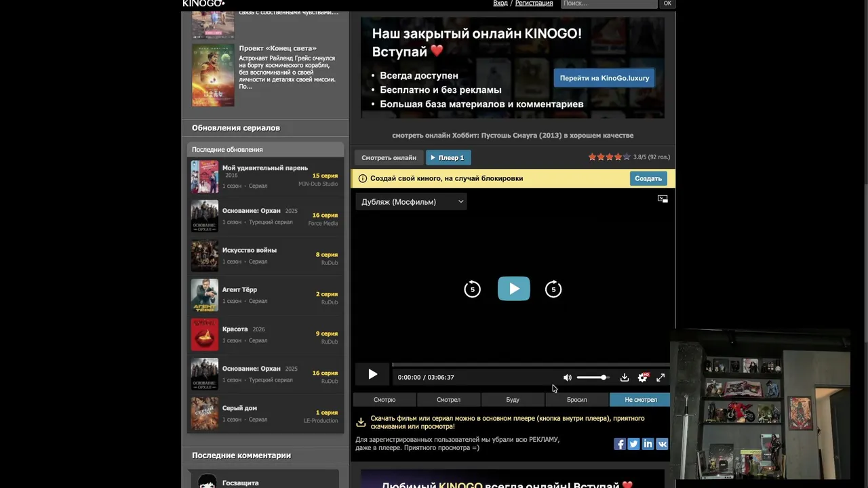This screenshot has height=488, width=868.
Task: Share the page on LinkedIn
Action: 648,444
